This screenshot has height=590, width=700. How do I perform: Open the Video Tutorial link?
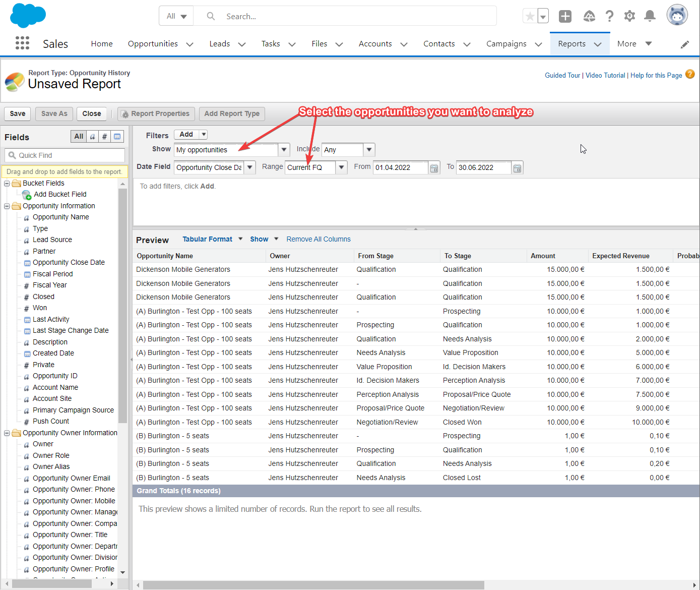[x=605, y=75]
